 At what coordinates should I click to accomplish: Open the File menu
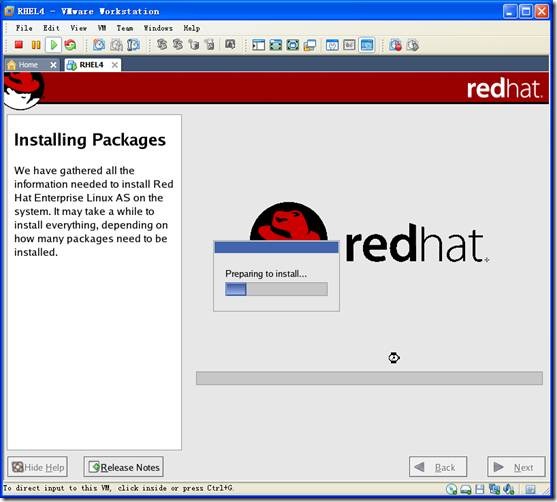pos(24,28)
